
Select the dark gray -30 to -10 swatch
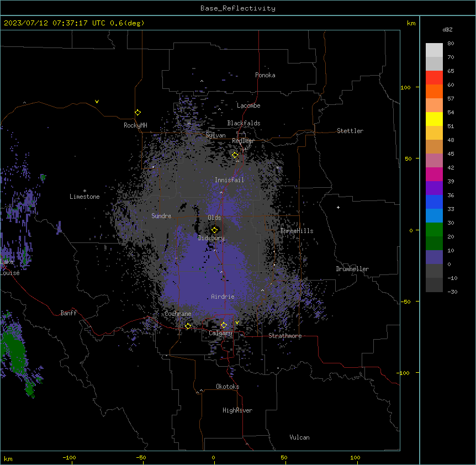coord(434,285)
